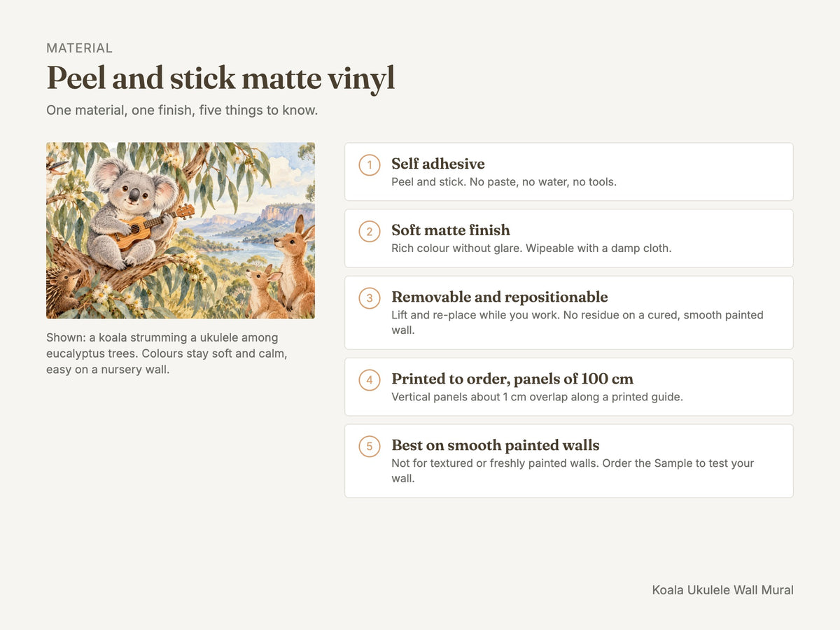Click the image caption starting with Shown
Viewport: 840px width, 630px height.
tap(167, 353)
